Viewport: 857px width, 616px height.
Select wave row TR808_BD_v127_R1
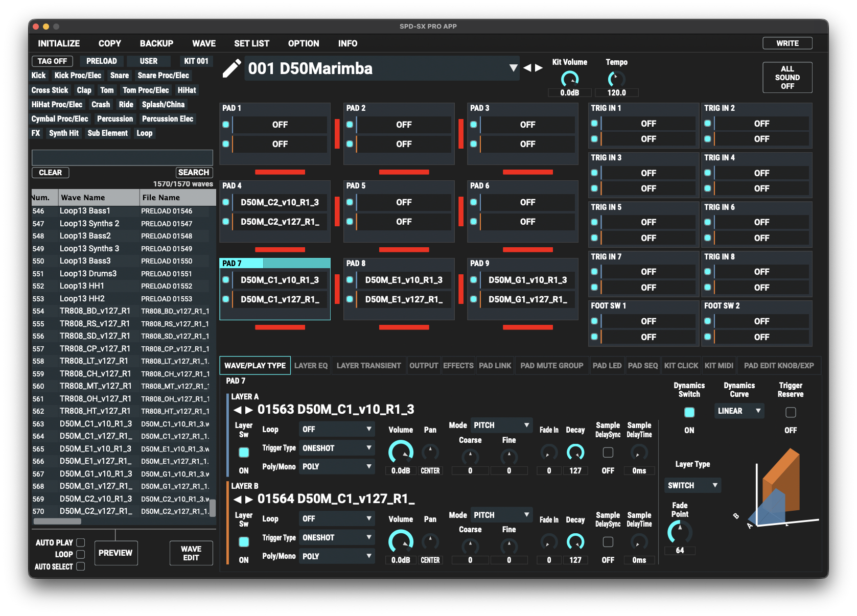tap(121, 311)
